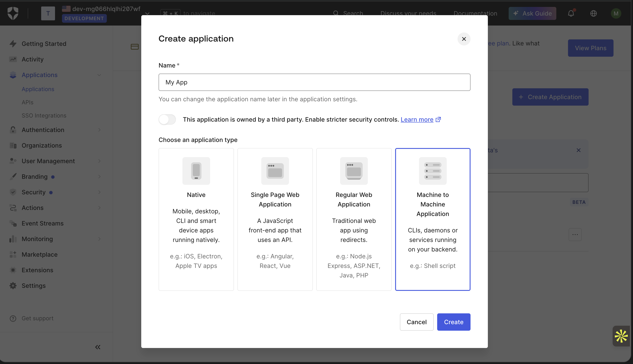This screenshot has height=364, width=633.
Task: Click the Marketplace icon
Action: point(13,254)
